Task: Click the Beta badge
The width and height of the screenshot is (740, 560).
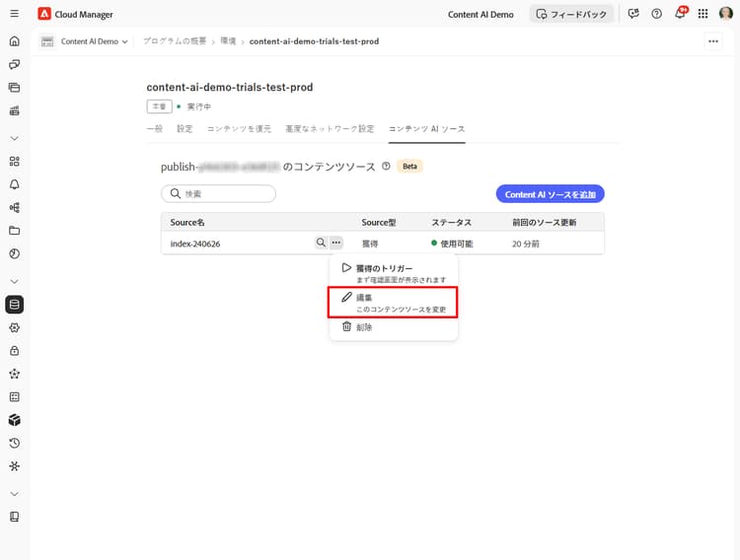Action: click(409, 166)
